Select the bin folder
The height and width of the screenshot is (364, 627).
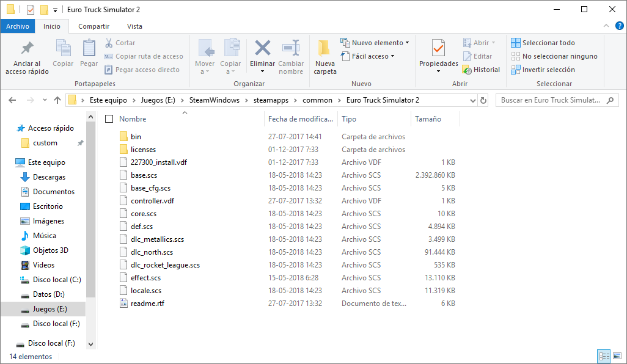coord(136,137)
